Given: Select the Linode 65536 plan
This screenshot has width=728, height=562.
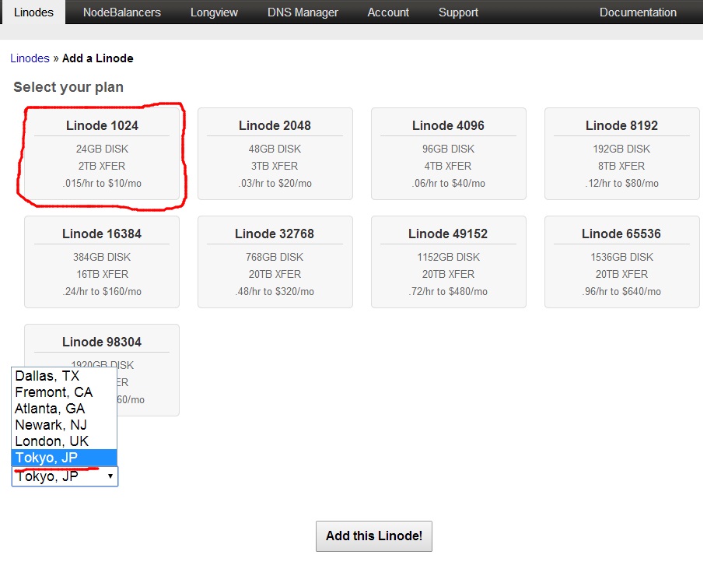Looking at the screenshot, I should click(622, 262).
